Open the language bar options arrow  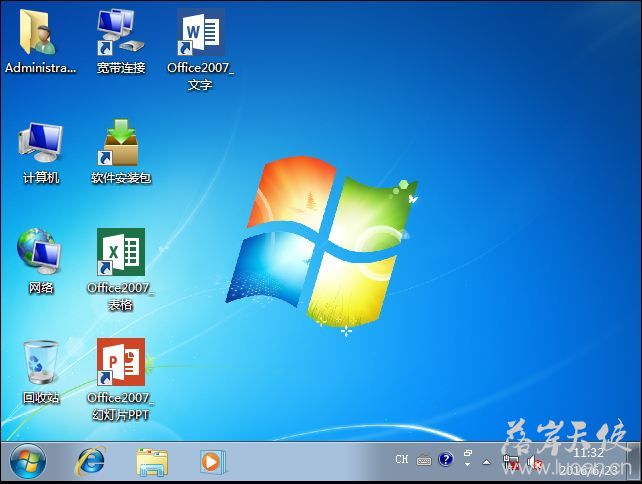(x=468, y=465)
